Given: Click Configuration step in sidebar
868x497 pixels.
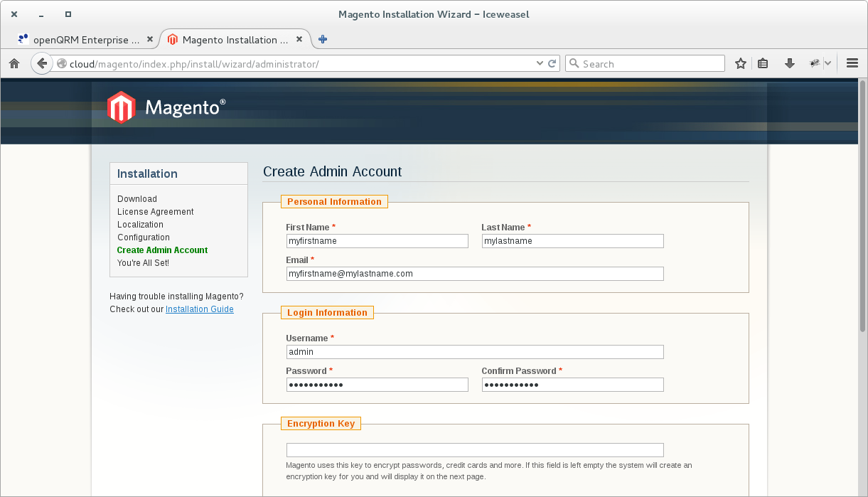Looking at the screenshot, I should coord(144,237).
